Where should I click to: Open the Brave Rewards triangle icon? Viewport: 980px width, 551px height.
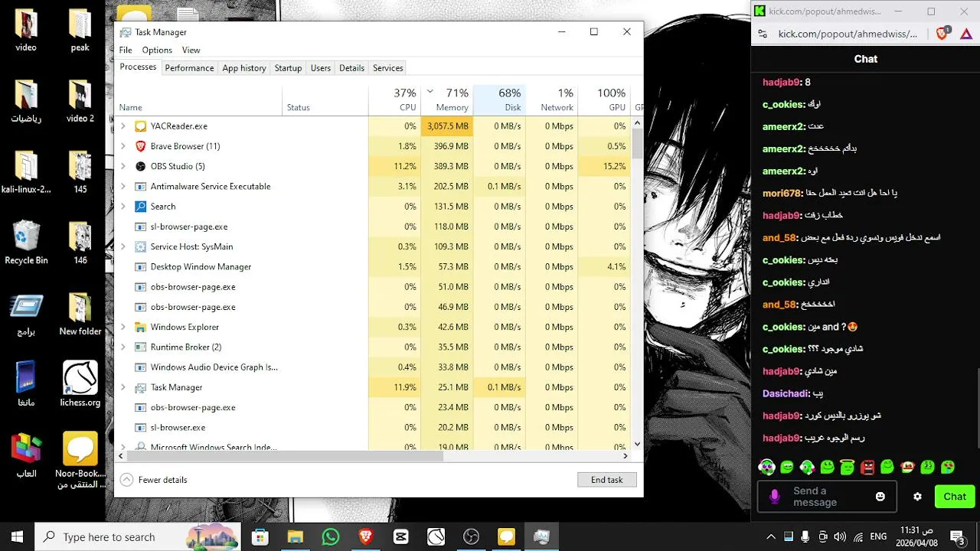966,34
